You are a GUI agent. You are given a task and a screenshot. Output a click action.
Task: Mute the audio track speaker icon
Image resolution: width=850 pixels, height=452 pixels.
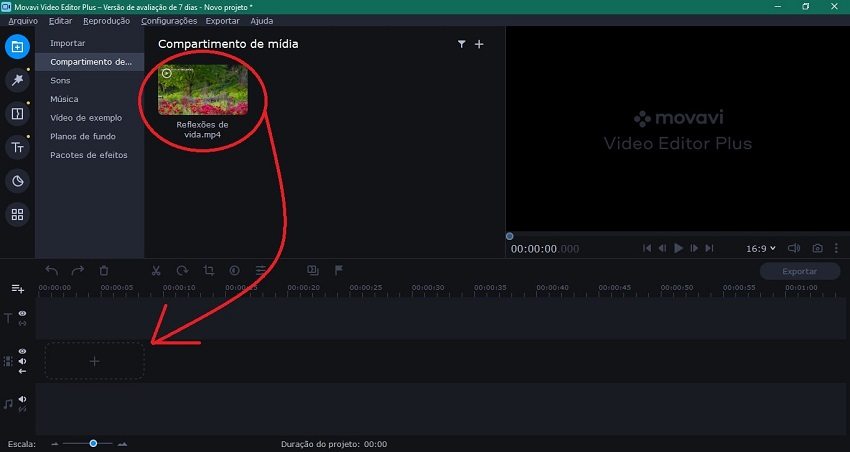(22, 399)
